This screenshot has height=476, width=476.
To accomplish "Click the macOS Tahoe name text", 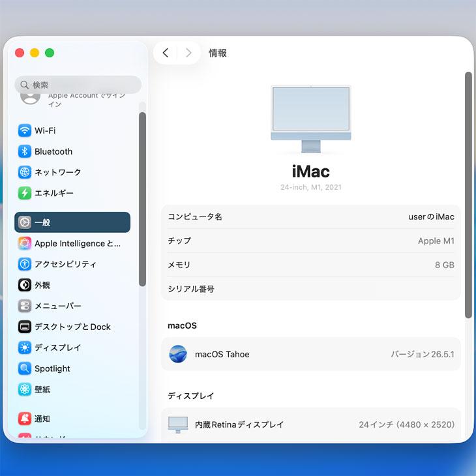I will [222, 354].
